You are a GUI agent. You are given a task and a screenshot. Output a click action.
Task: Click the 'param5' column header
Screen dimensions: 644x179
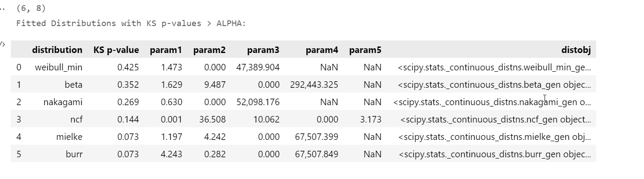(365, 50)
